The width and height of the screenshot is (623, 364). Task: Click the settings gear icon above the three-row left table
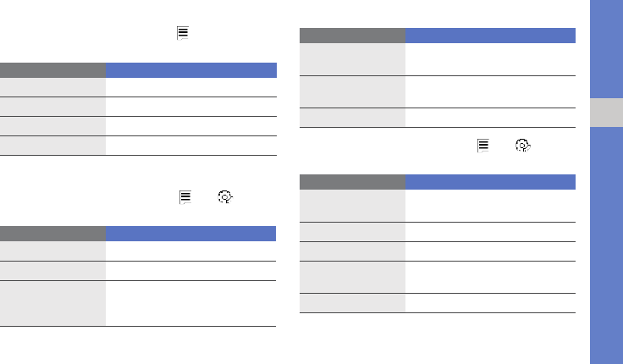(x=225, y=196)
